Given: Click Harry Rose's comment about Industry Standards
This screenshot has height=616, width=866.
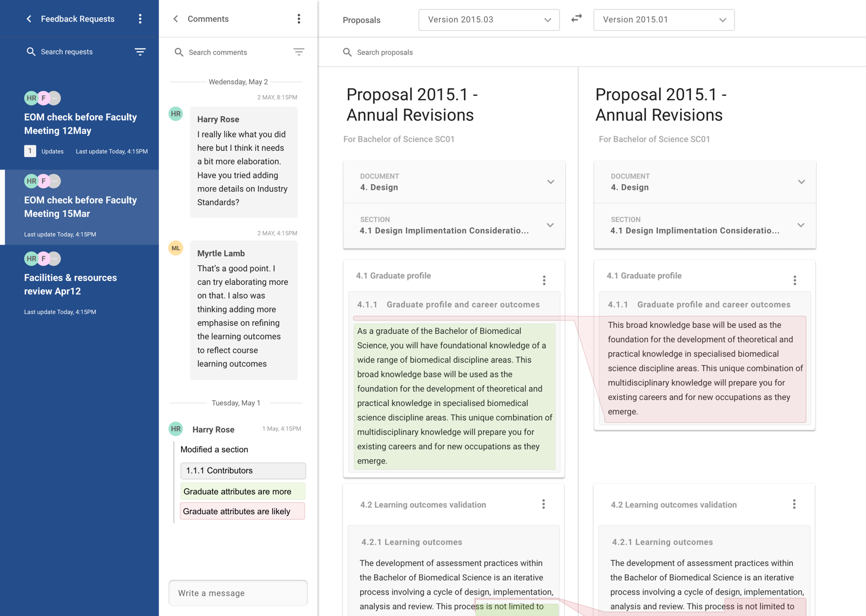Looking at the screenshot, I should [x=244, y=162].
